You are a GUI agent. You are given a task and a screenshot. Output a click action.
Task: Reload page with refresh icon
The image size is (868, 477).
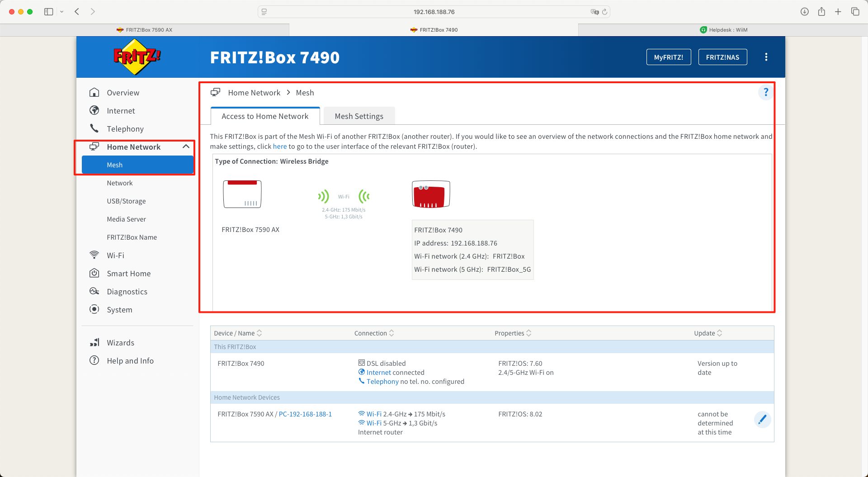tap(604, 12)
